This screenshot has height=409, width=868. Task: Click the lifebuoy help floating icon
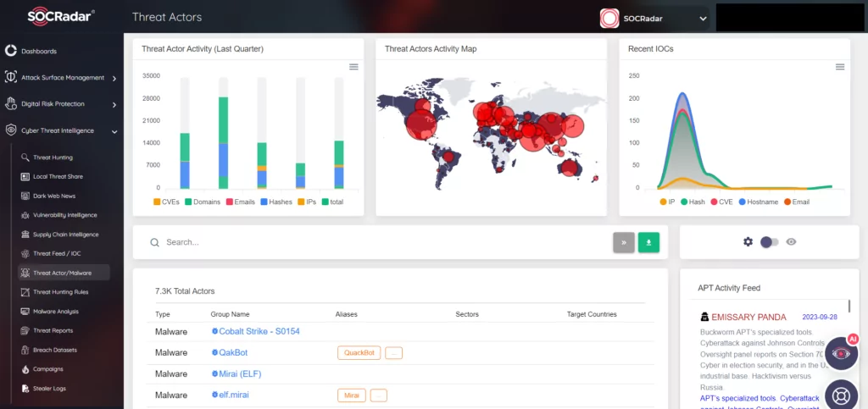pos(842,395)
